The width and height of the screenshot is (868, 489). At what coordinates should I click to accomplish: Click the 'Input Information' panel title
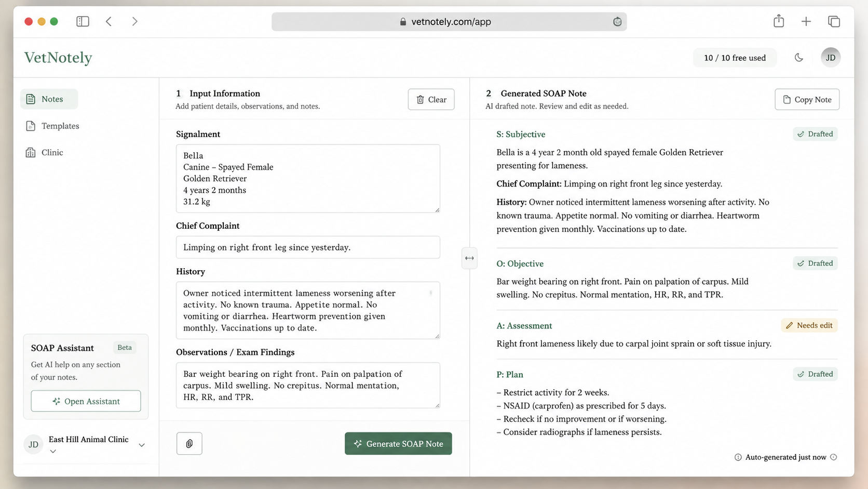tap(225, 94)
